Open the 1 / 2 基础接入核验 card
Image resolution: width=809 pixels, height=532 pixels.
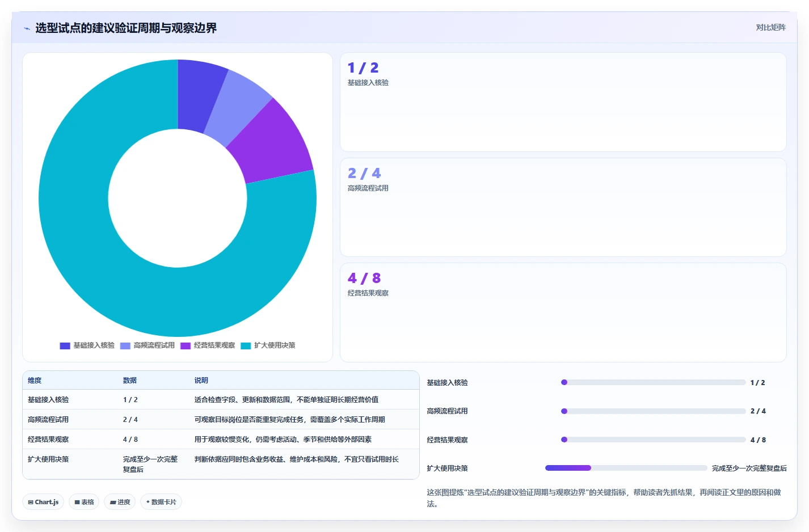tap(563, 102)
